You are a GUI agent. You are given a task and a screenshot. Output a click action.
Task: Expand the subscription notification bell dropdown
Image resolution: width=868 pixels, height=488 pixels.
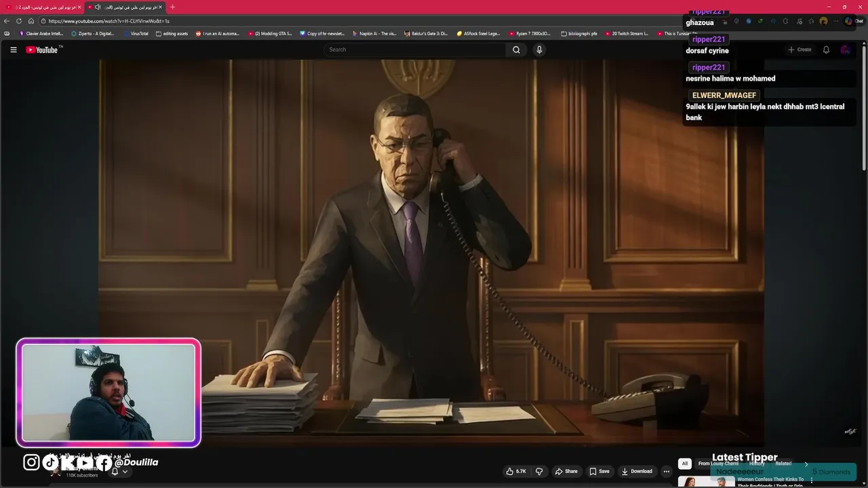coord(119,472)
